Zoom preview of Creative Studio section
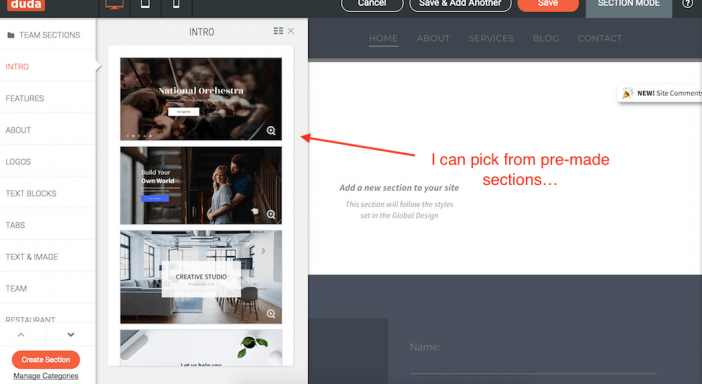702x384 pixels. click(271, 314)
